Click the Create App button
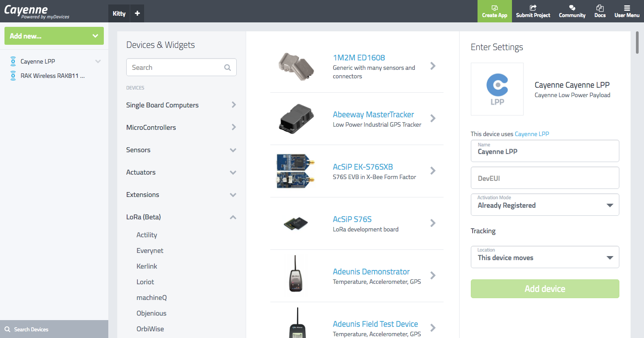 [495, 11]
